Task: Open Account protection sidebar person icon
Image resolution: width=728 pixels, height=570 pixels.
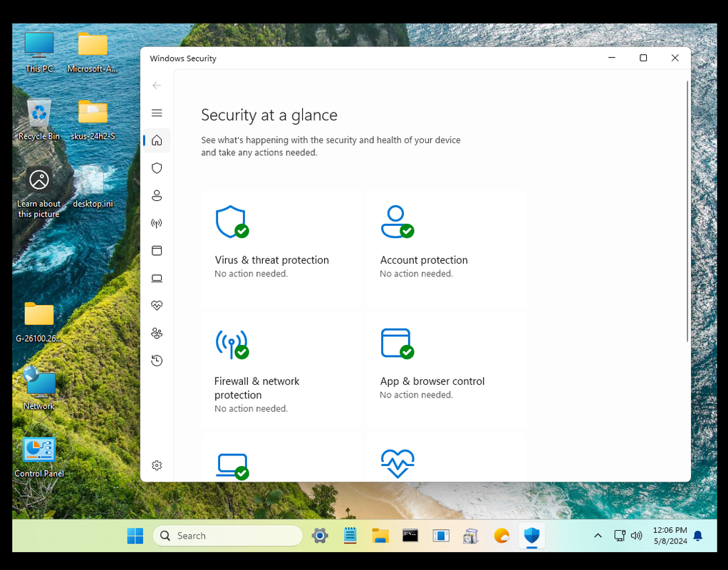Action: [157, 195]
